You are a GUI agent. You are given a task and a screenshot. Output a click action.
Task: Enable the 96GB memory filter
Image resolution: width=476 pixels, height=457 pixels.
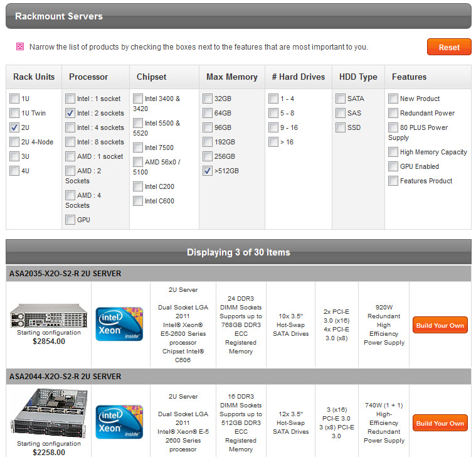208,127
